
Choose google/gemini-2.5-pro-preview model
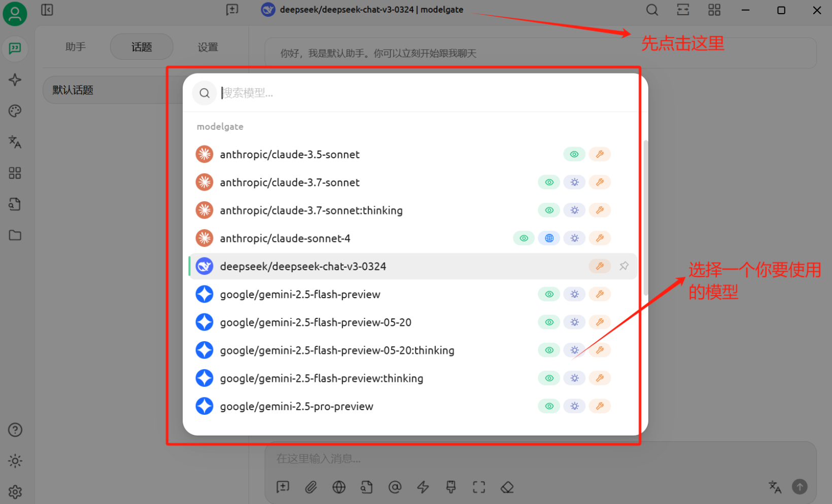(296, 406)
